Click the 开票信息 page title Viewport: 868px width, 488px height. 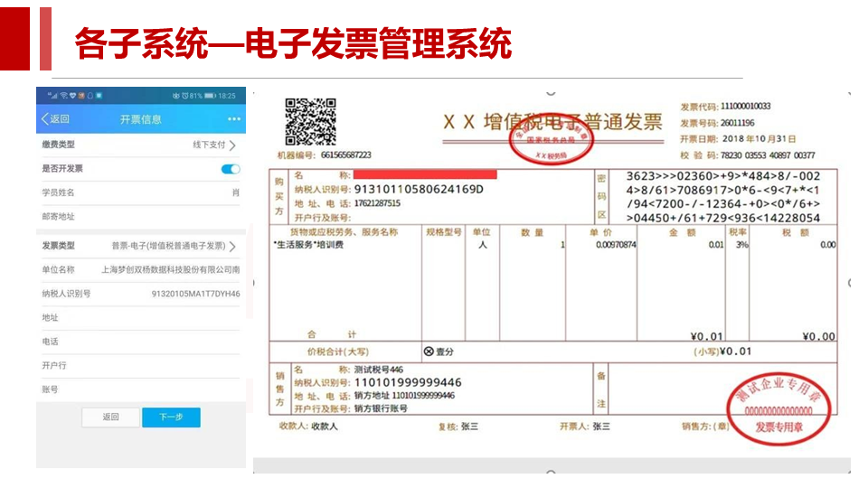(140, 119)
